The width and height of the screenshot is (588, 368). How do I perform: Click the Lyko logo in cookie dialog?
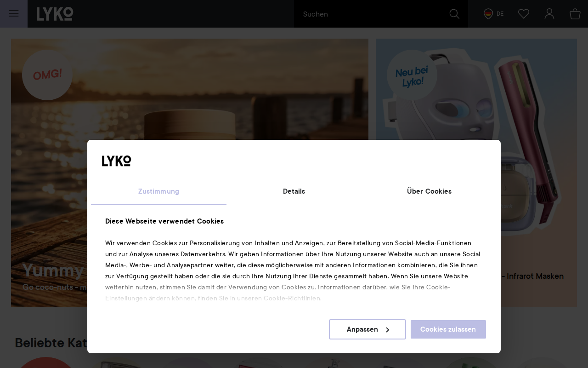(x=116, y=161)
